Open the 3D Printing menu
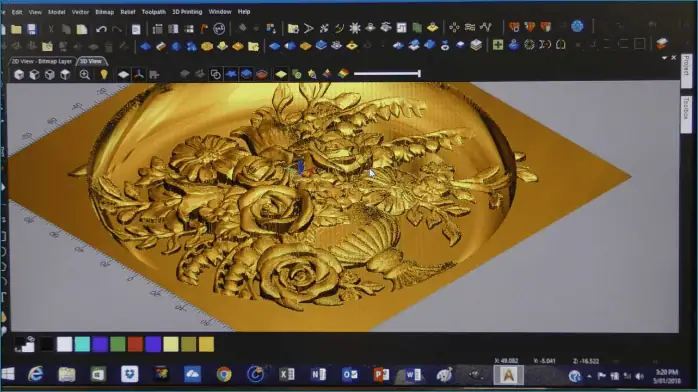 (x=187, y=12)
